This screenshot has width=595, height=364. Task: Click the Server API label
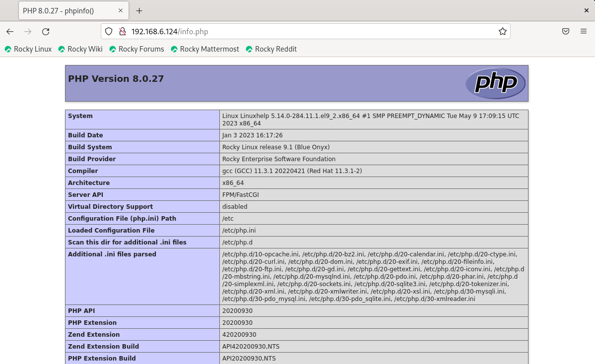pyautogui.click(x=85, y=194)
